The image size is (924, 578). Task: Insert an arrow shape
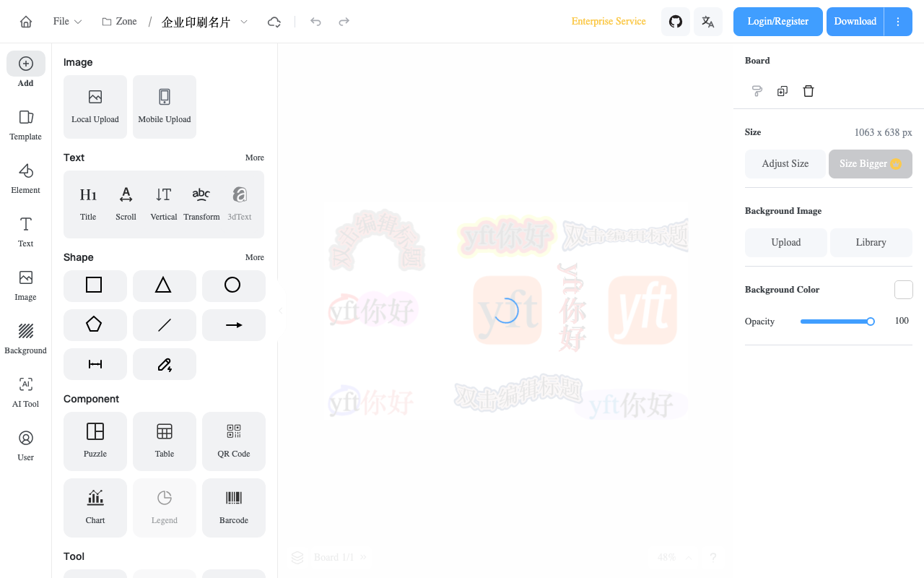(234, 325)
